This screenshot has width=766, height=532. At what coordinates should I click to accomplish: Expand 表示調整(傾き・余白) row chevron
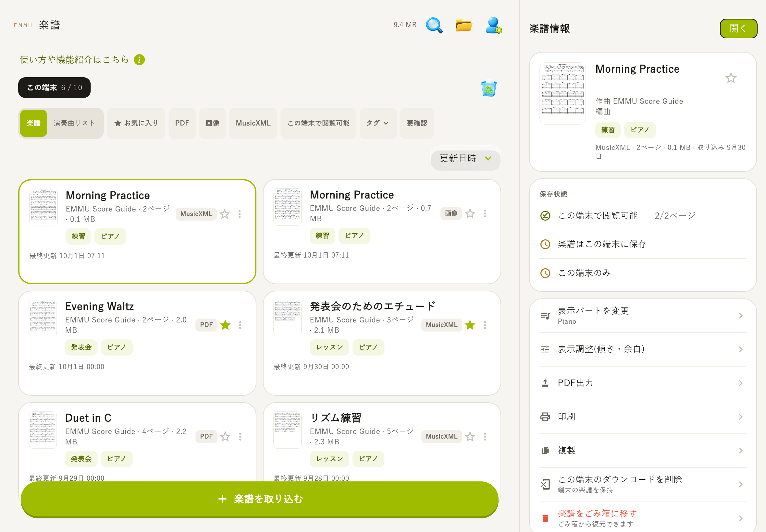pyautogui.click(x=740, y=349)
